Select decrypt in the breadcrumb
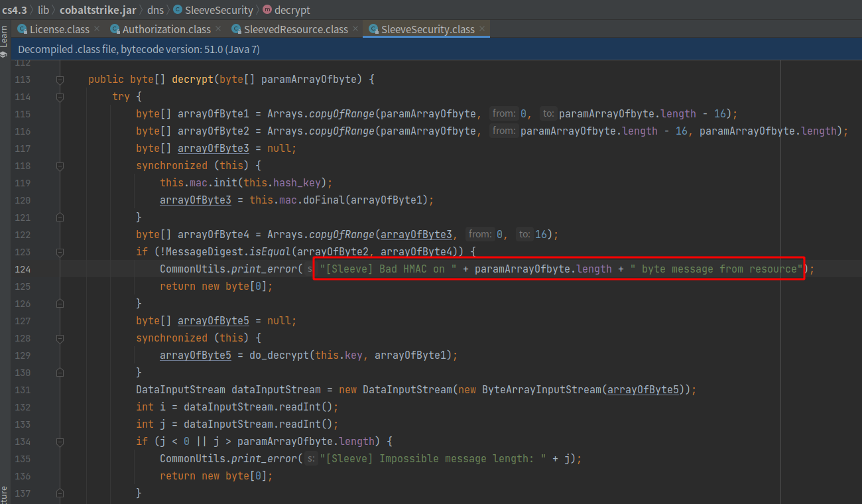 292,10
